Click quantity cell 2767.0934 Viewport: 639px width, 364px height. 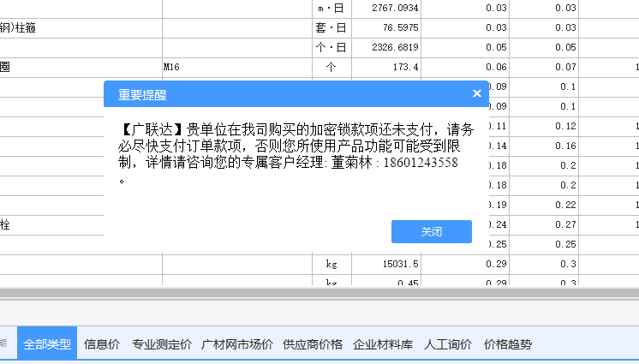point(386,9)
